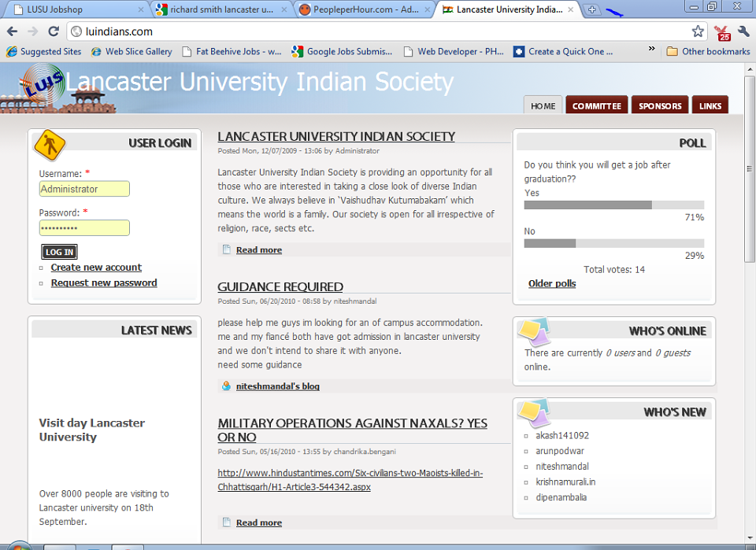This screenshot has width=756, height=550.
Task: Open niteshmandal's blog link
Action: (x=278, y=386)
